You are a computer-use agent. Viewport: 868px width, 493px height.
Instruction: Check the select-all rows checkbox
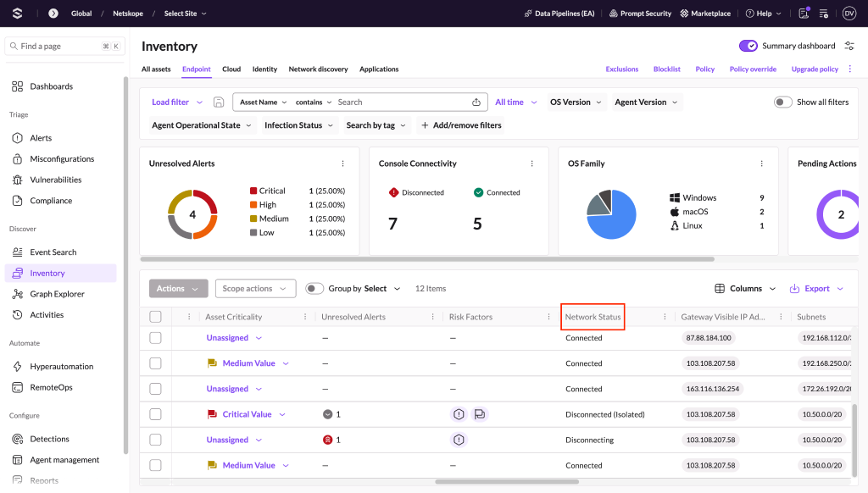[x=156, y=317]
